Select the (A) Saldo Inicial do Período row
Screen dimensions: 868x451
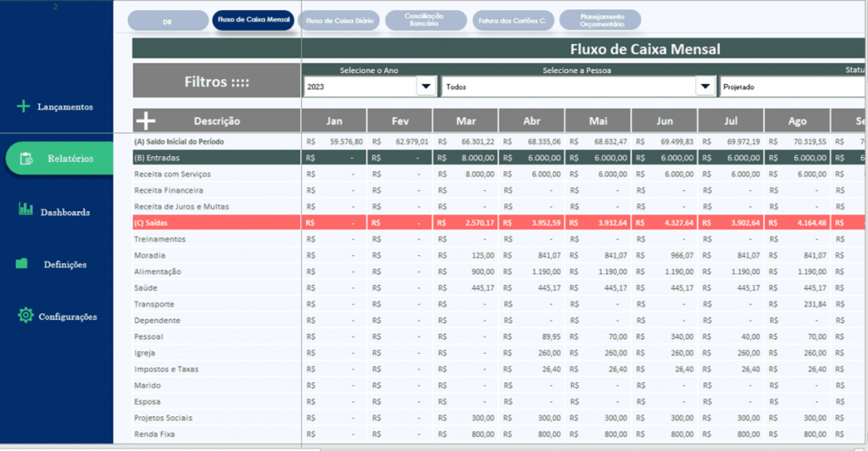pos(179,142)
